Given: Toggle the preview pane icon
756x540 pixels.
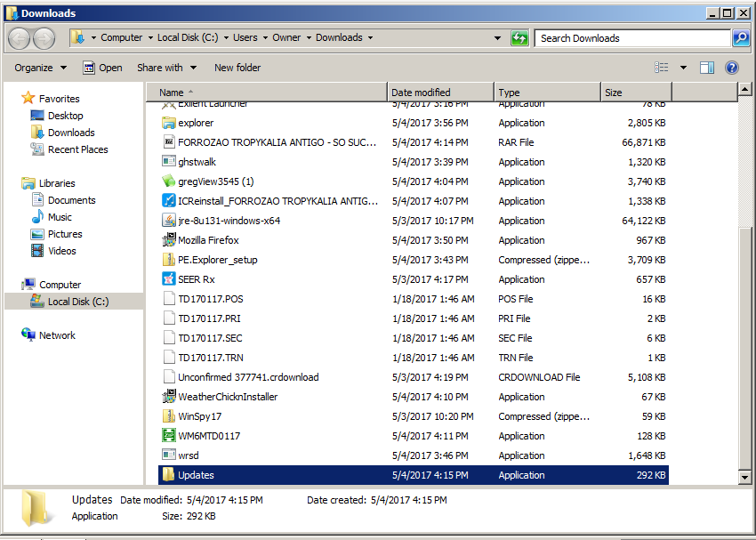Looking at the screenshot, I should point(707,68).
